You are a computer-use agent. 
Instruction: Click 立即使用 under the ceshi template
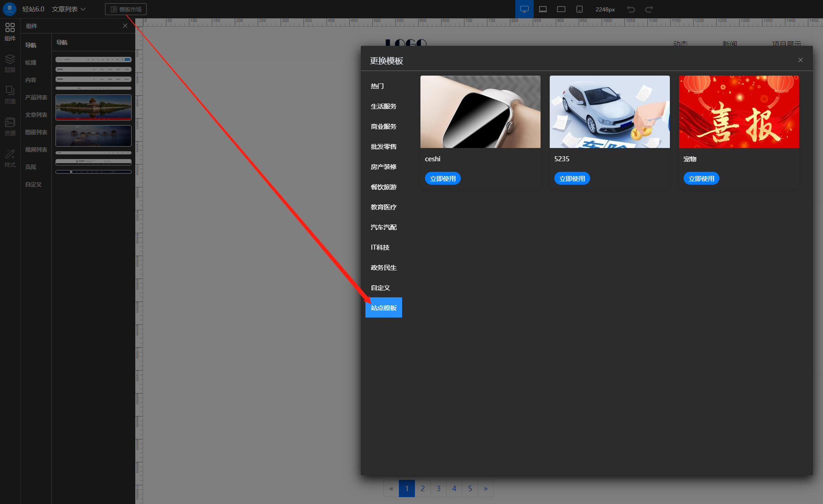point(442,179)
